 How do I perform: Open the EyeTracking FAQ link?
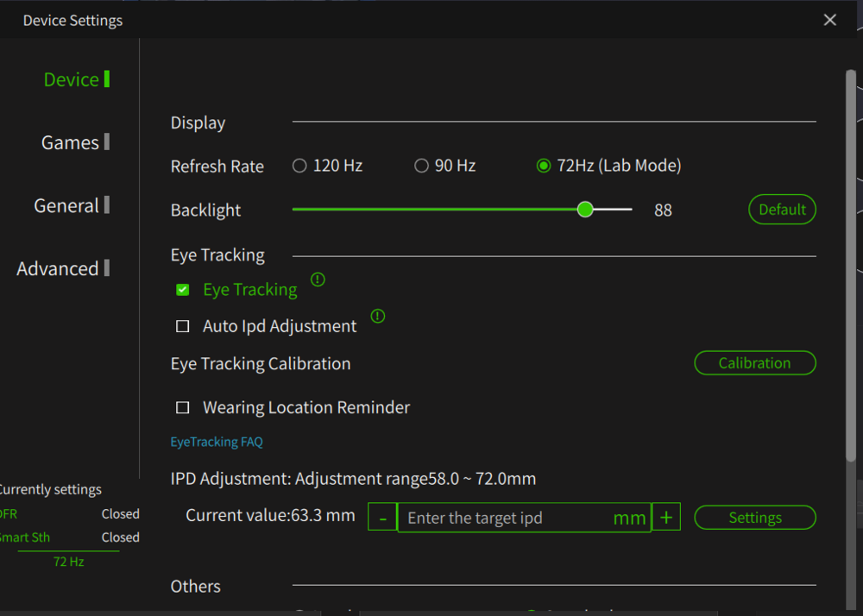(x=217, y=442)
